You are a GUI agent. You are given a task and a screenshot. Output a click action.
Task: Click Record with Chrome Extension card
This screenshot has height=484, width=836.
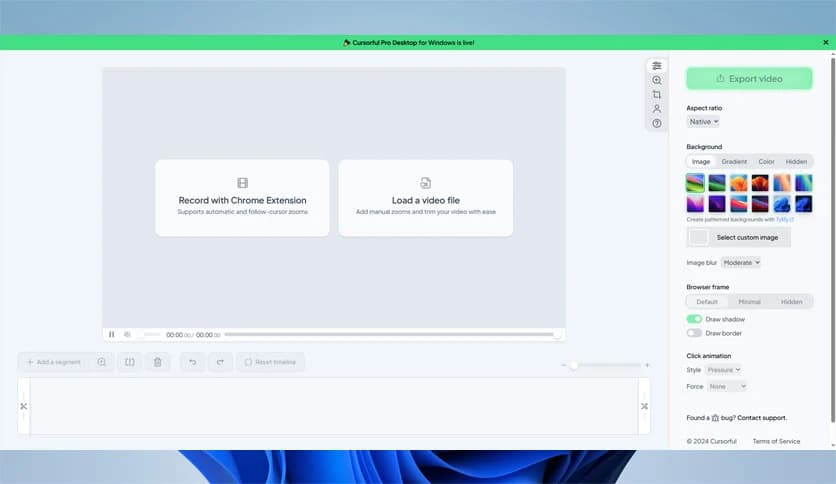[242, 198]
